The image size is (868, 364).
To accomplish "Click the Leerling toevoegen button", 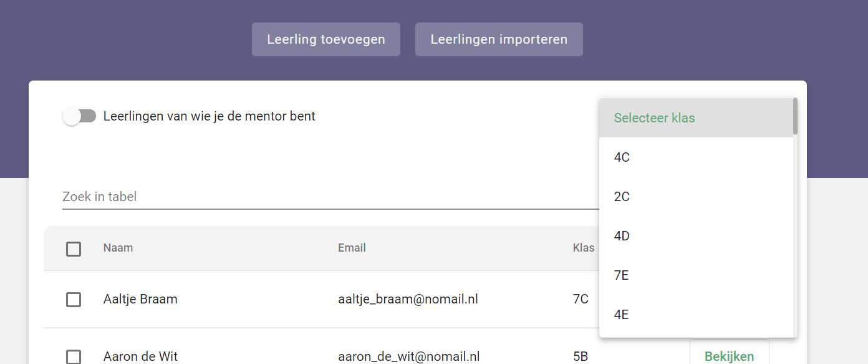I will click(x=326, y=39).
